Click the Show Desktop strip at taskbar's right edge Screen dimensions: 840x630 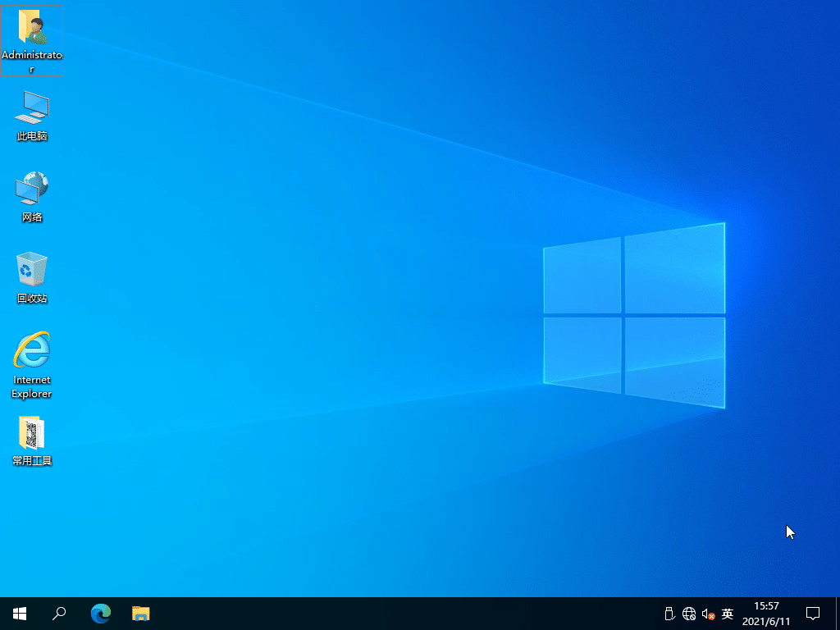[838, 613]
